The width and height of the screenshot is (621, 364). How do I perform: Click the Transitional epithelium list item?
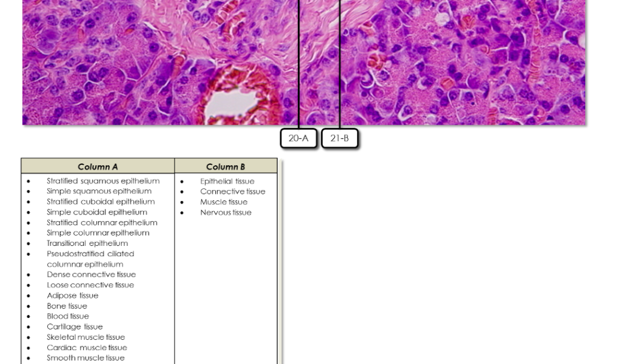(87, 243)
